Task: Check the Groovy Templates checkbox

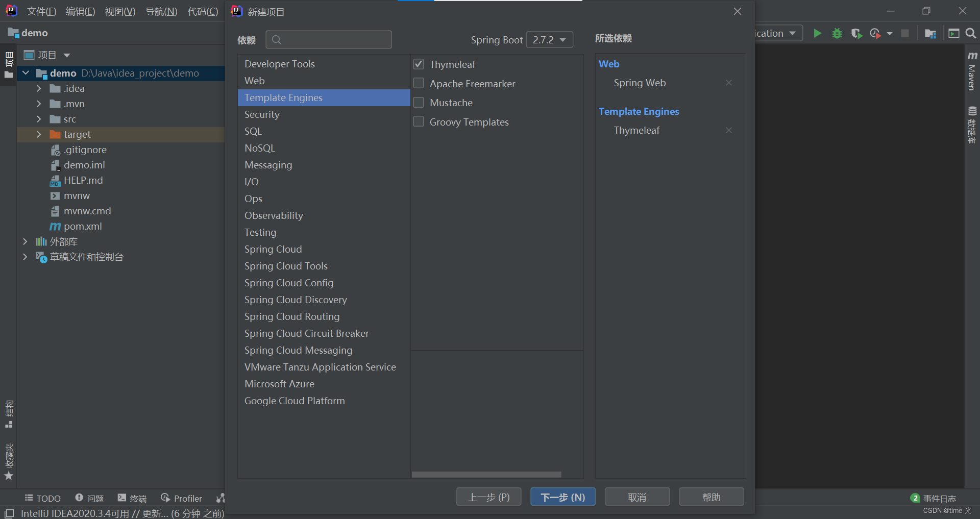Action: tap(419, 121)
